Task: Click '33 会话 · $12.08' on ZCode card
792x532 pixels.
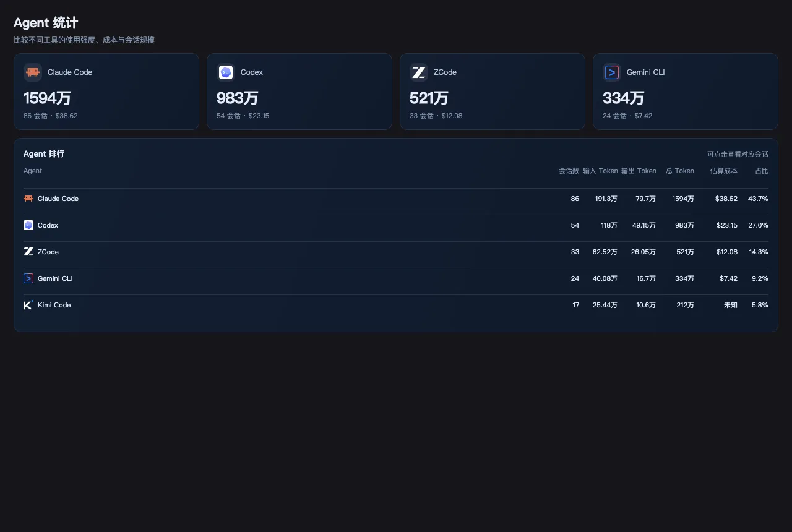Action: pyautogui.click(x=436, y=116)
